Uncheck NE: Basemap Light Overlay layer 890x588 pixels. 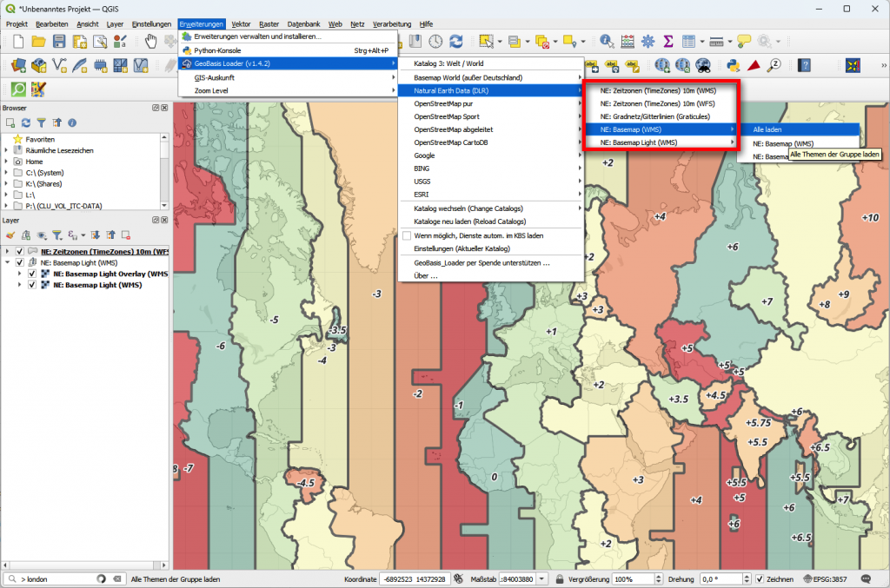tap(32, 274)
